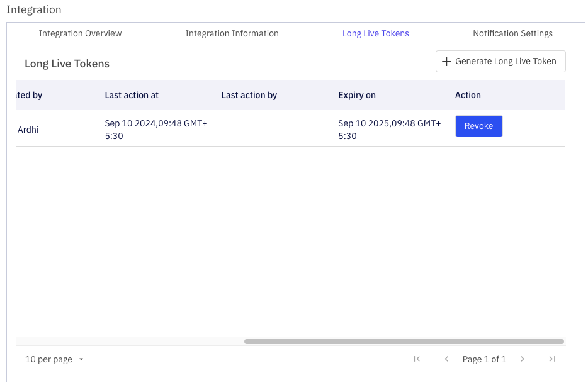Click the Expiry on column header
Image resolution: width=588 pixels, height=385 pixels.
click(356, 95)
